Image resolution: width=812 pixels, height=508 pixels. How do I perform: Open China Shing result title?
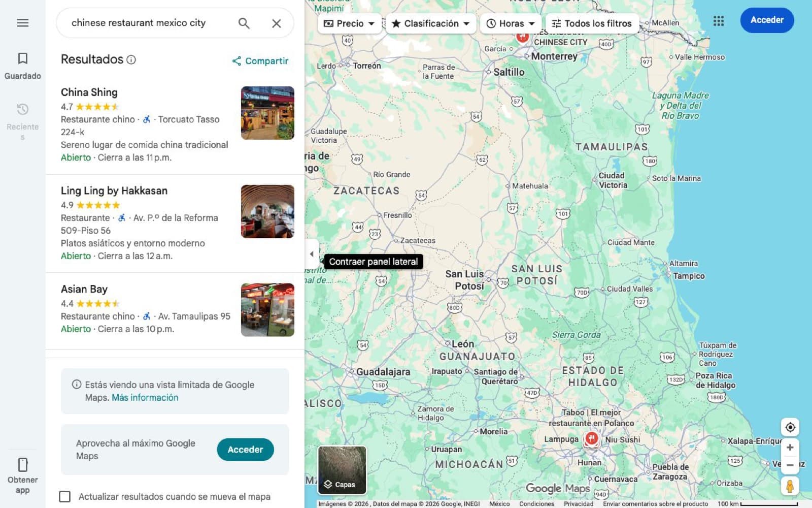click(89, 92)
